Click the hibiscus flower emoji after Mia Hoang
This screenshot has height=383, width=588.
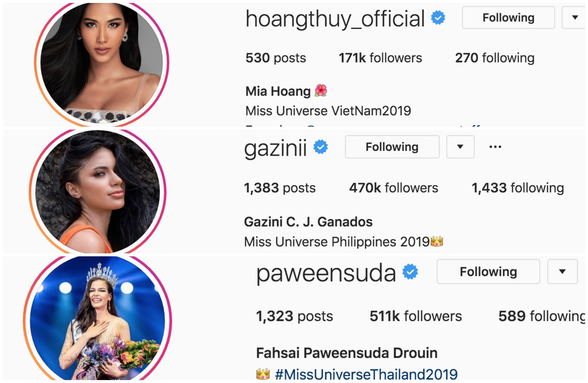(x=321, y=91)
